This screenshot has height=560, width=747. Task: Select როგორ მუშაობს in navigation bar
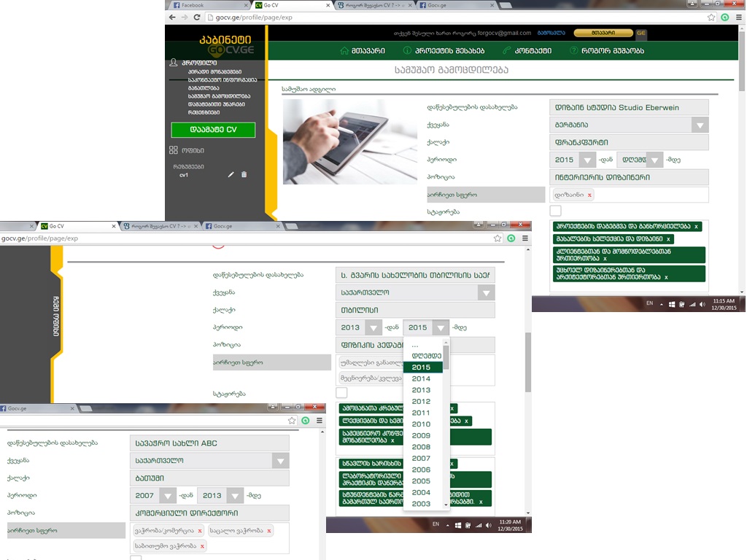607,50
